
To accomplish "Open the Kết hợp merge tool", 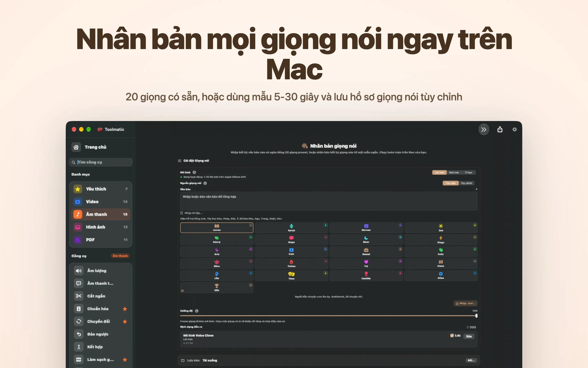I will [x=100, y=347].
